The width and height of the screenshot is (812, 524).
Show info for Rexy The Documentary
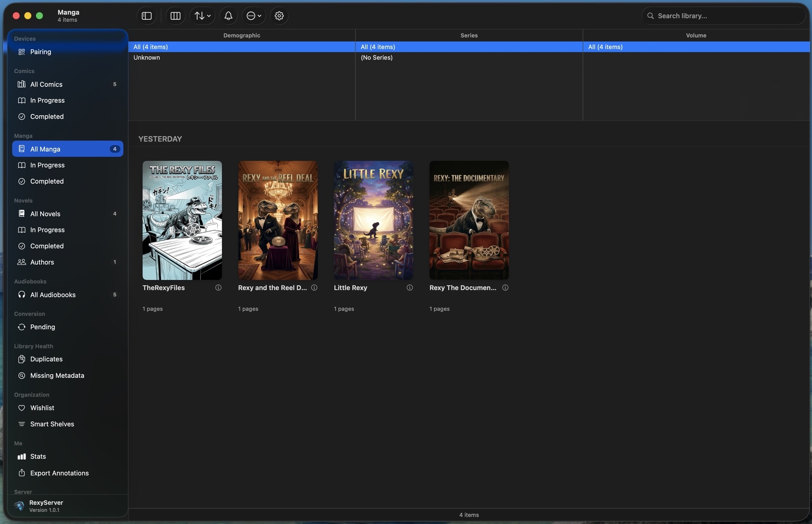[505, 288]
